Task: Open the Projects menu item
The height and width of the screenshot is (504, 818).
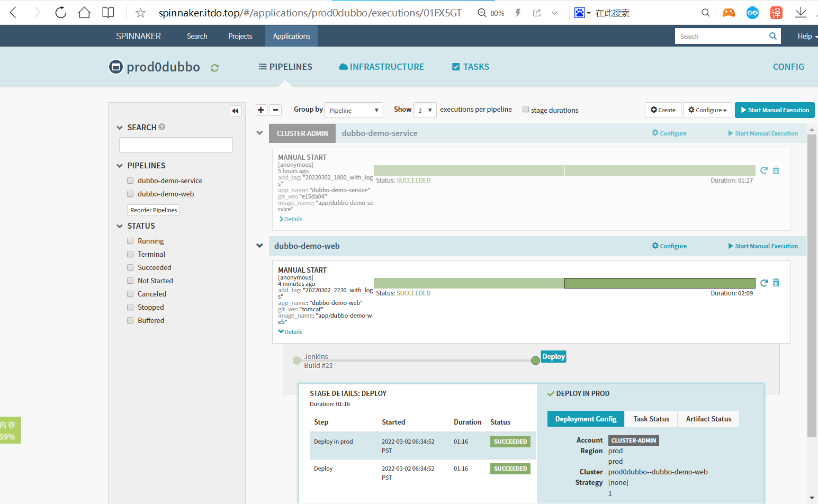Action: [x=240, y=36]
